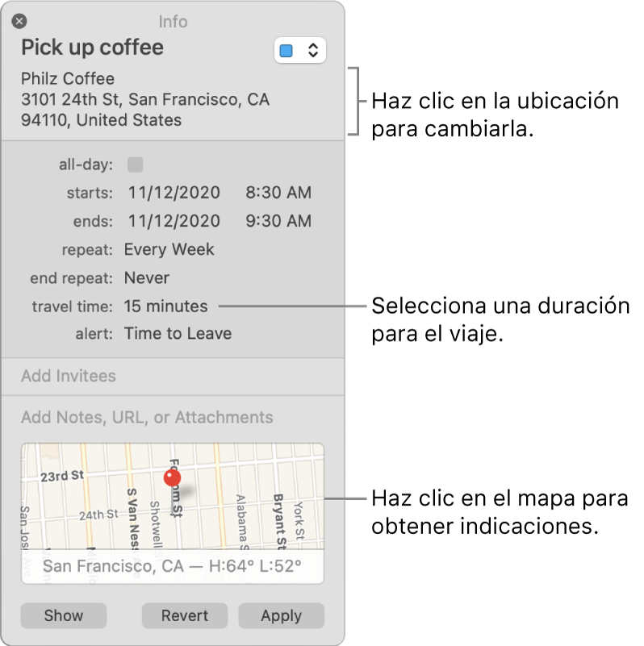Click the 94110, United States address line
Viewport: 644px width, 646px height.
(x=102, y=120)
